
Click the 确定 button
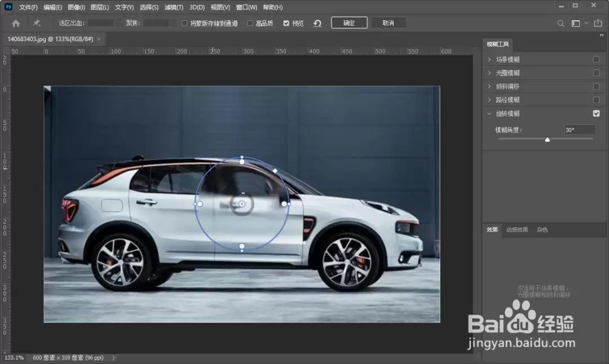[349, 23]
